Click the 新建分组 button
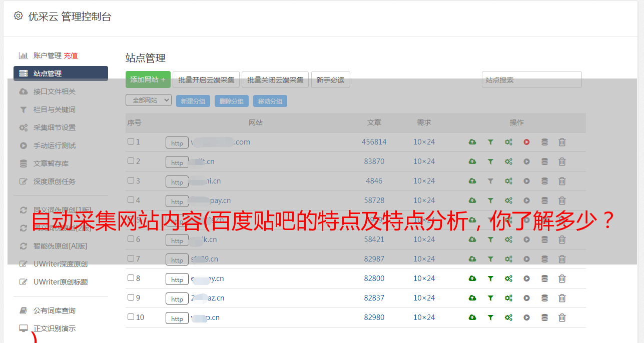Image resolution: width=644 pixels, height=343 pixels. click(193, 101)
